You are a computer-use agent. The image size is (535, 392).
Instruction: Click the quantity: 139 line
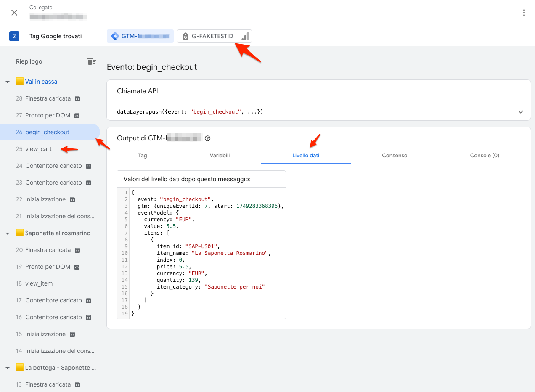point(179,280)
